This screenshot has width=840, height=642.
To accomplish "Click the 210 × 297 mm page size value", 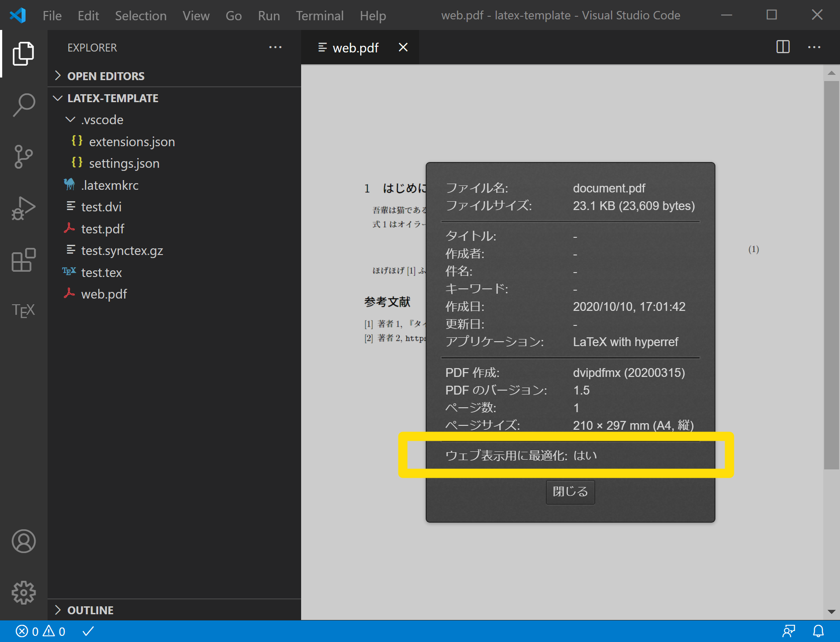I will 633,425.
